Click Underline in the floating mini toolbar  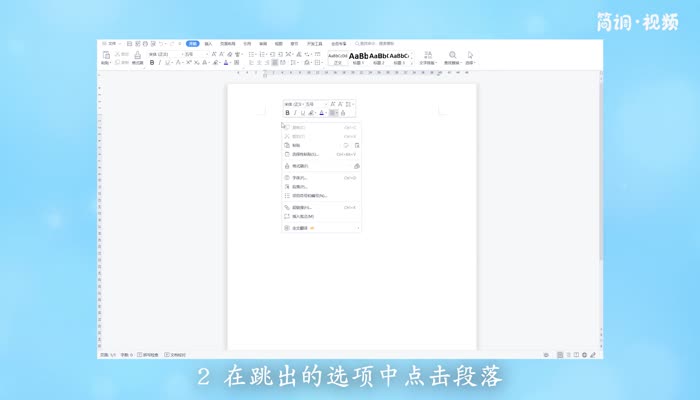tap(303, 113)
